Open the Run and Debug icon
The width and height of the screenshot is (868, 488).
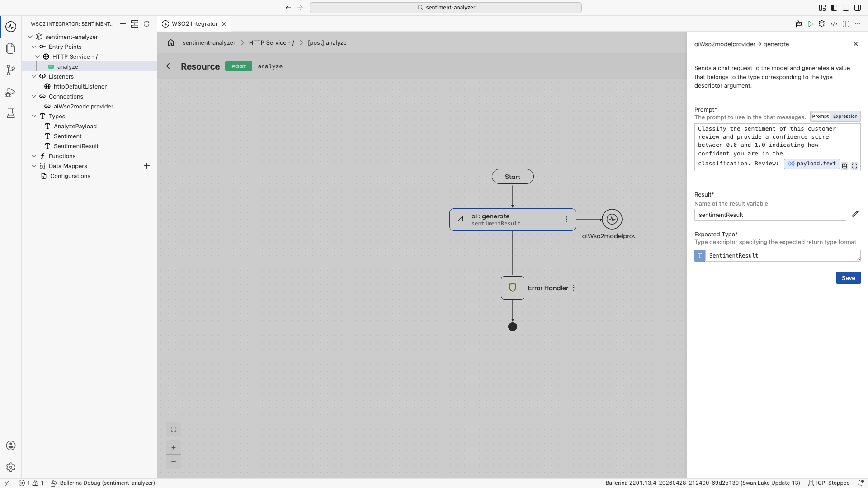(11, 92)
